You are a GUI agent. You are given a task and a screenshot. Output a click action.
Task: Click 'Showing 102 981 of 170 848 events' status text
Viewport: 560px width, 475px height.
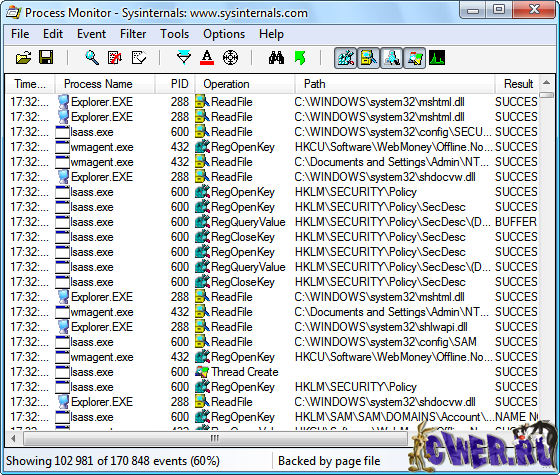[112, 461]
